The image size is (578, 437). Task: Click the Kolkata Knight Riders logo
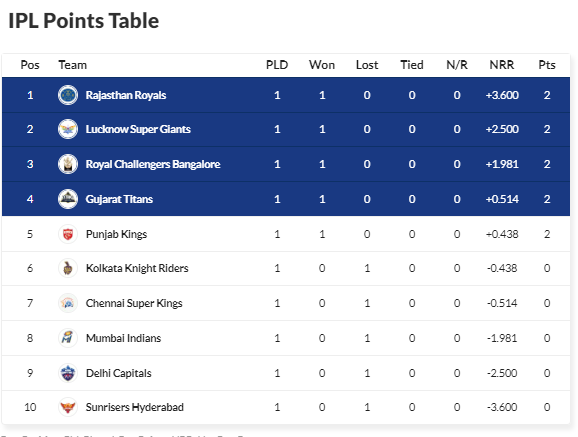[x=68, y=268]
